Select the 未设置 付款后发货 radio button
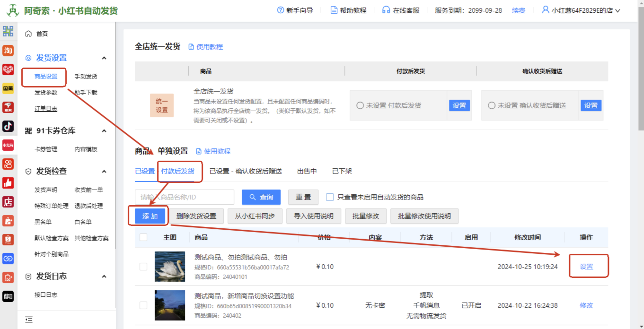The image size is (644, 329). 360,105
